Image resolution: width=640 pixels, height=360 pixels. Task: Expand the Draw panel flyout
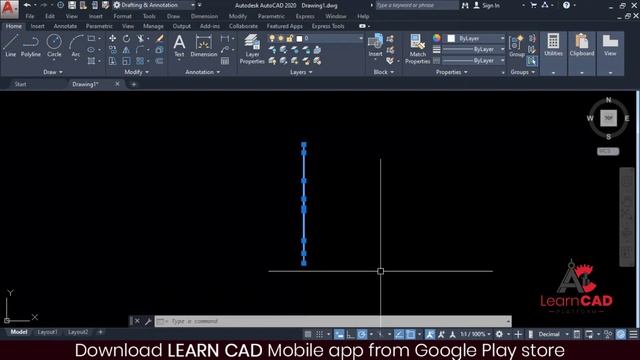tap(53, 72)
